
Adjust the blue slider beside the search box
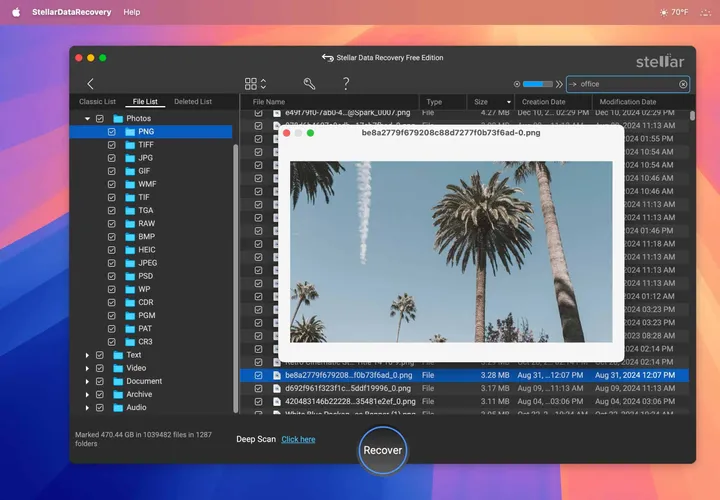(x=537, y=84)
